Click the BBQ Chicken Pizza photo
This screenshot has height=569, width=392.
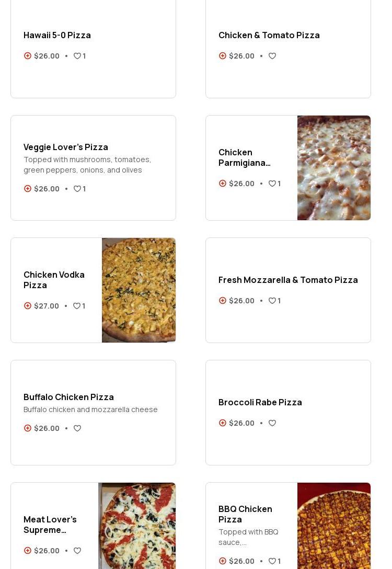click(x=334, y=526)
